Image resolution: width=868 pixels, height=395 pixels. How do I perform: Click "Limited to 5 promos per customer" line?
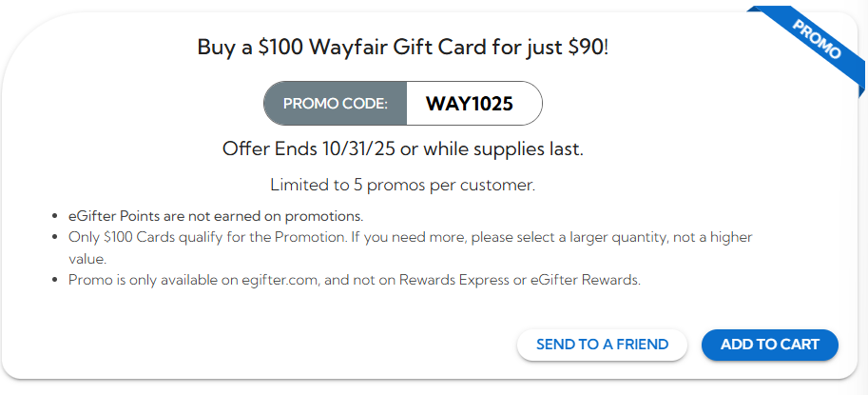pyautogui.click(x=402, y=185)
